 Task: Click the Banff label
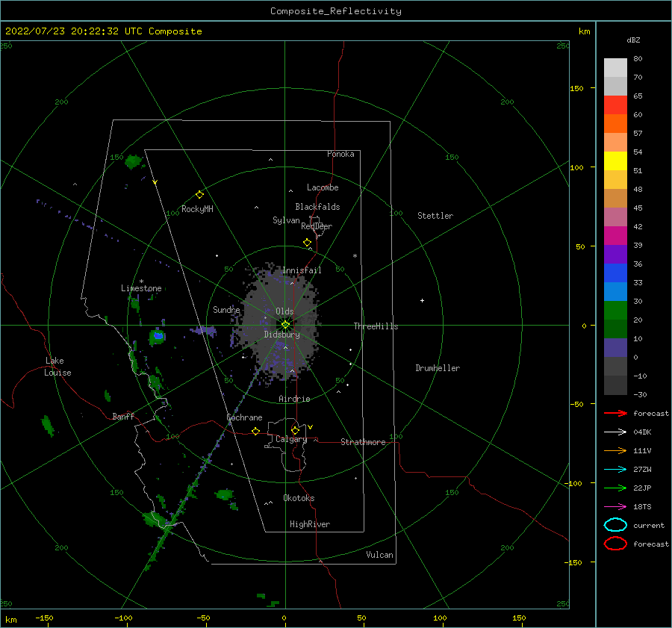pos(123,416)
